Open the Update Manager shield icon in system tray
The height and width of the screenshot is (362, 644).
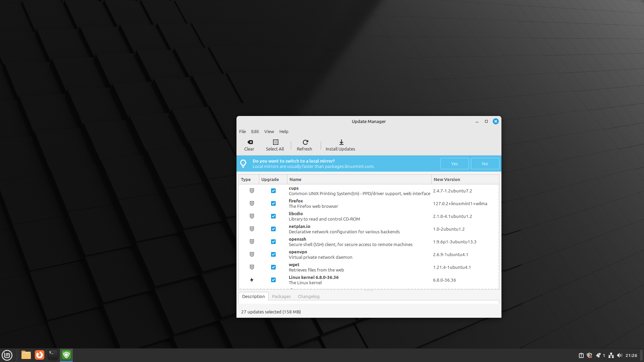pos(589,355)
